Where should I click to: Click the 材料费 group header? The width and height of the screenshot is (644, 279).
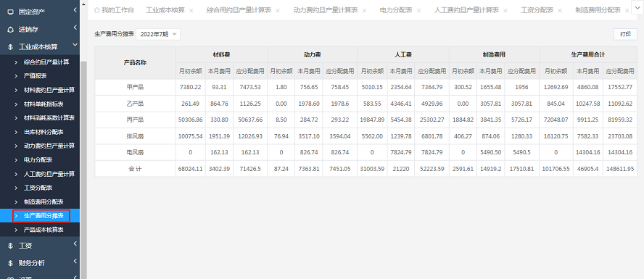point(222,54)
